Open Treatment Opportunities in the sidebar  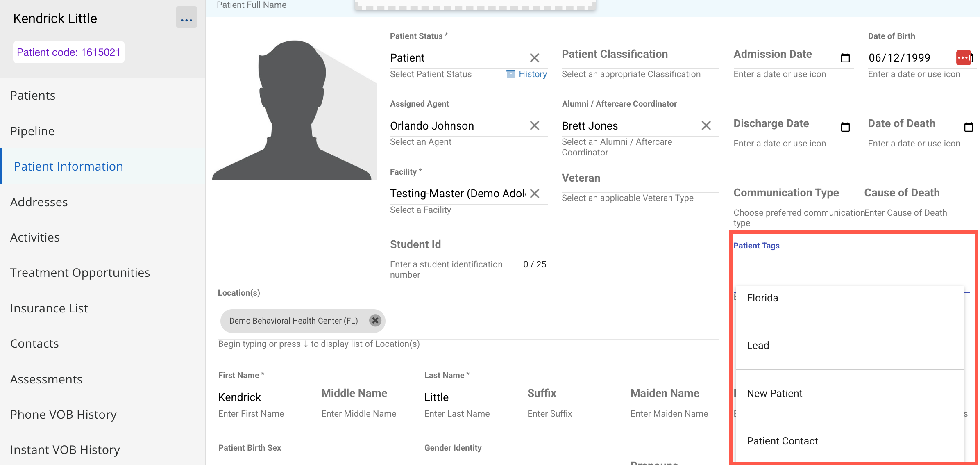click(x=80, y=273)
